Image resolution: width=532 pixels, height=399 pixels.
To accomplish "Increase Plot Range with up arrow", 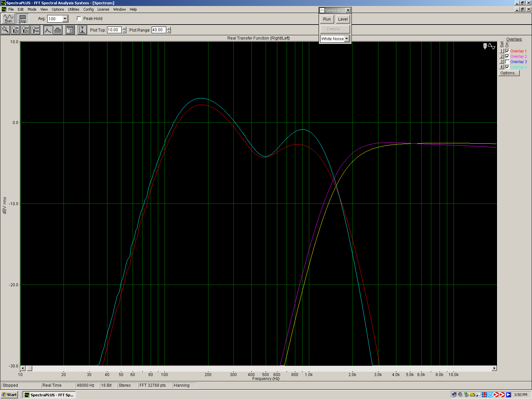I will [169, 28].
